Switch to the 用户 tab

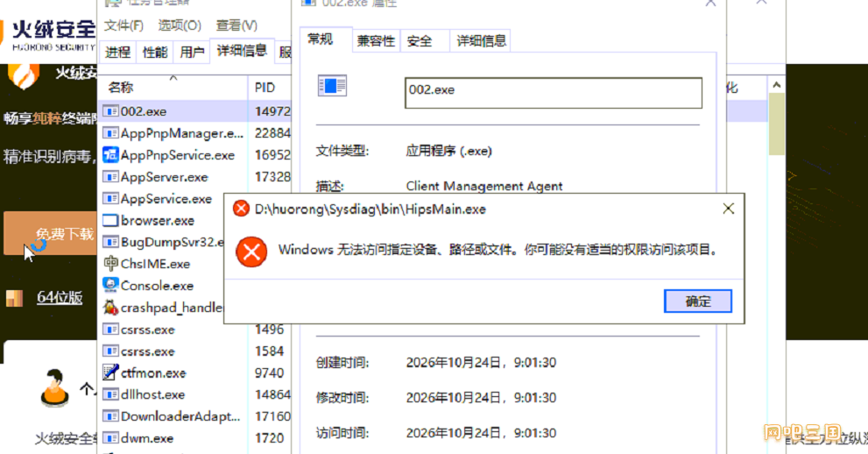(x=192, y=53)
